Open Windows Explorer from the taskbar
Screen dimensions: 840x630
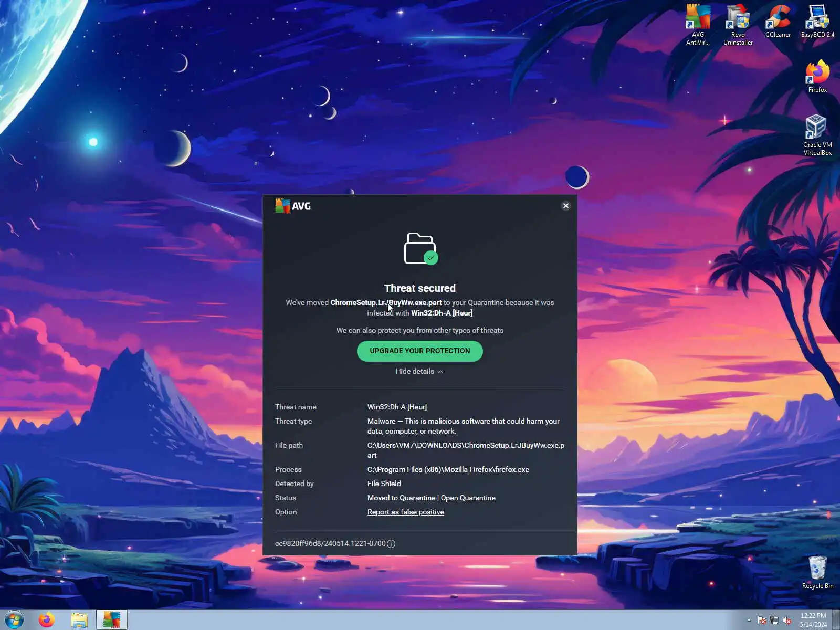point(79,620)
